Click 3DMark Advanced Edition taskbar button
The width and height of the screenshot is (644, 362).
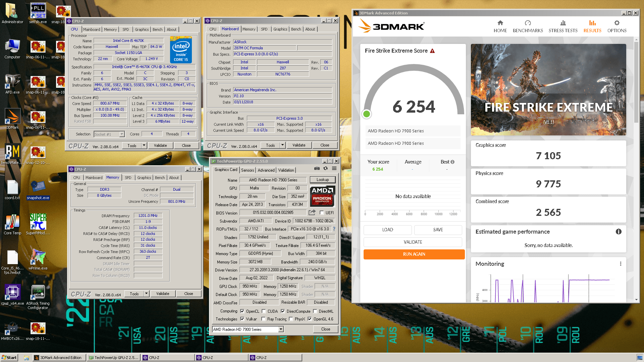pyautogui.click(x=59, y=358)
